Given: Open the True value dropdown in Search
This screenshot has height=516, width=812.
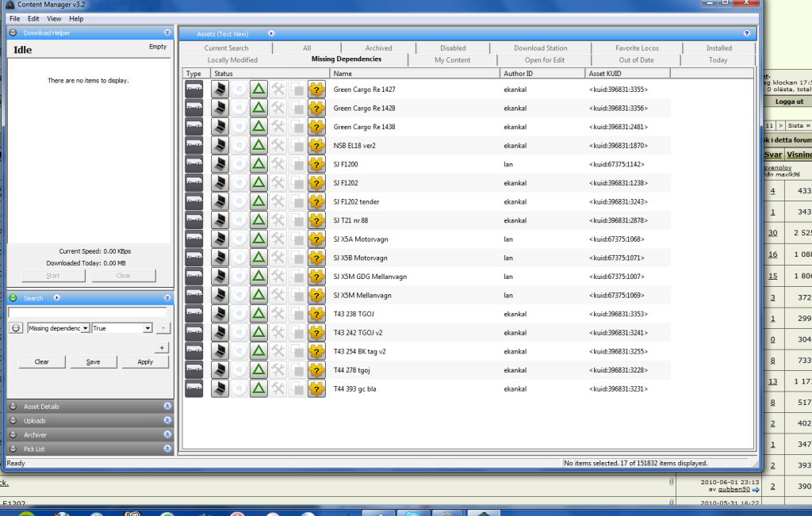Looking at the screenshot, I should tap(147, 328).
